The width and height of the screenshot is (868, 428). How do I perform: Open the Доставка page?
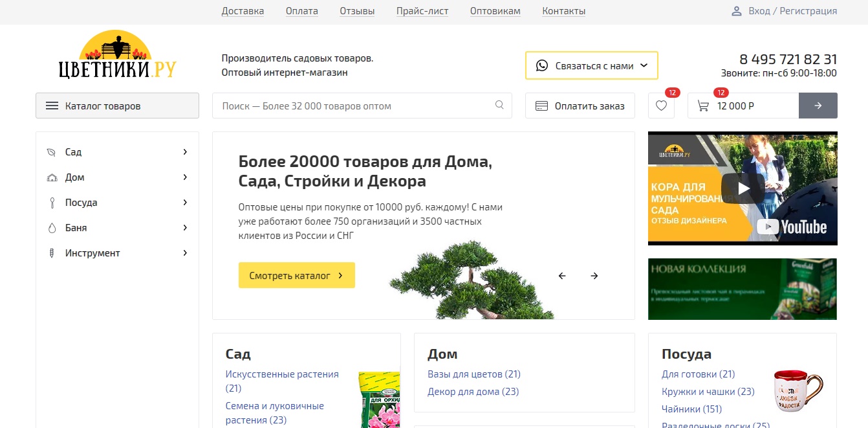[x=243, y=11]
